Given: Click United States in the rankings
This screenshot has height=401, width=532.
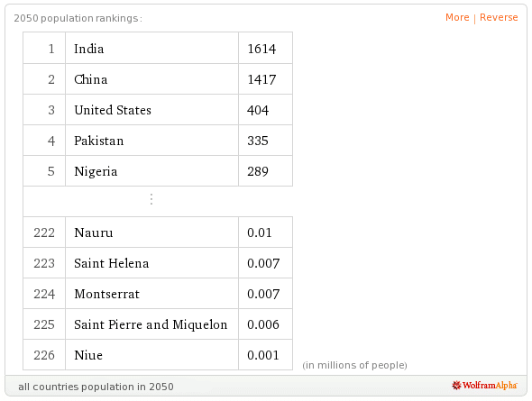Looking at the screenshot, I should (x=113, y=110).
